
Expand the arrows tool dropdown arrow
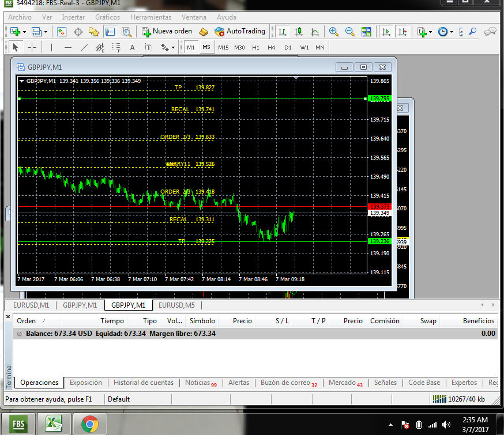(173, 48)
